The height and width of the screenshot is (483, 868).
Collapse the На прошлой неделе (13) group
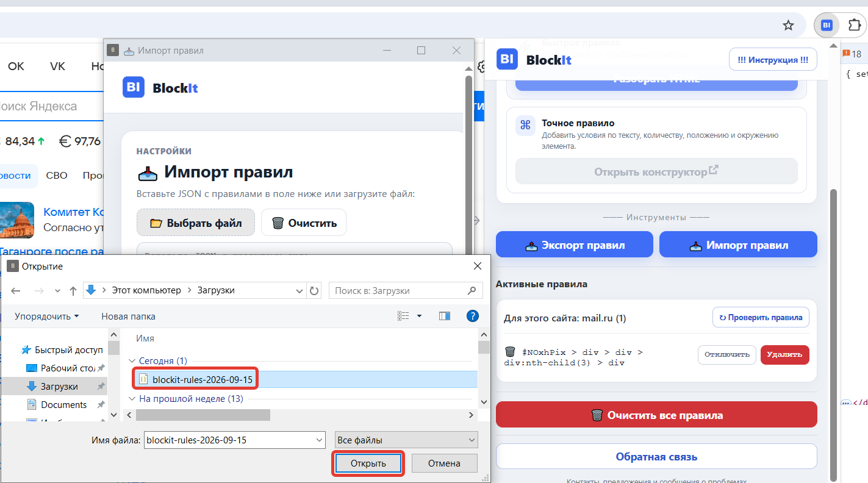pyautogui.click(x=132, y=399)
